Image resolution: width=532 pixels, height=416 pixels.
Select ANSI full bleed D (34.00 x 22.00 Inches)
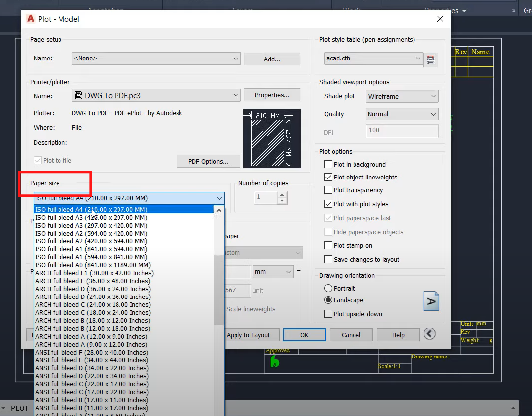124,368
